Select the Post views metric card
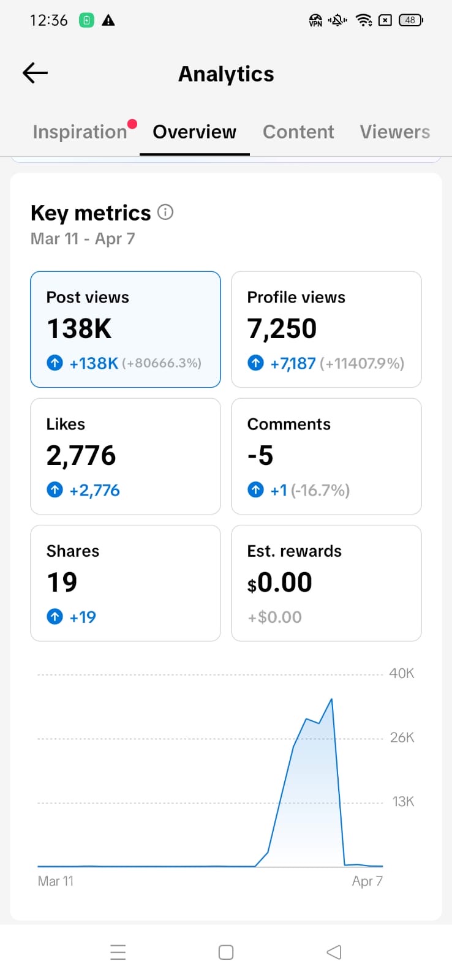This screenshot has width=452, height=980. [x=126, y=329]
